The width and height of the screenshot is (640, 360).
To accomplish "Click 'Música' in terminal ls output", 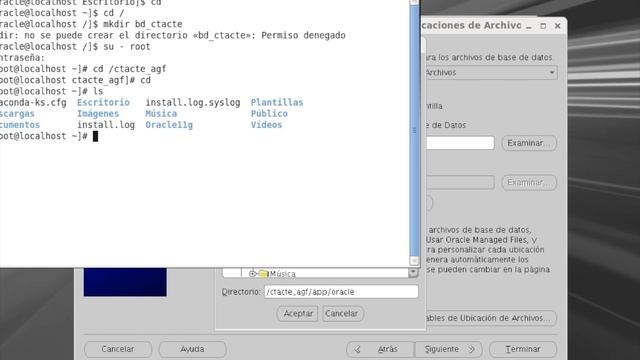I will (x=161, y=113).
